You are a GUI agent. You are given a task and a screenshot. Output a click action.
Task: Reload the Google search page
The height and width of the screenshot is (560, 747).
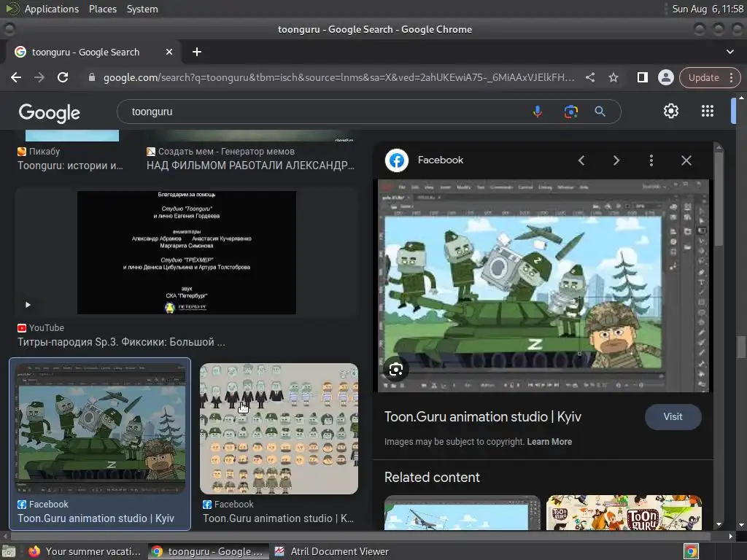(x=63, y=77)
